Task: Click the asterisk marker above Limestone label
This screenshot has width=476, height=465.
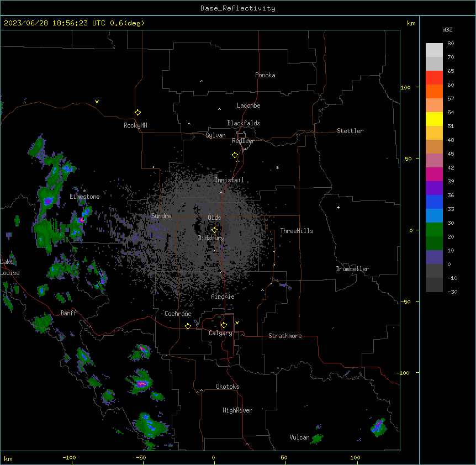Action: coord(84,191)
